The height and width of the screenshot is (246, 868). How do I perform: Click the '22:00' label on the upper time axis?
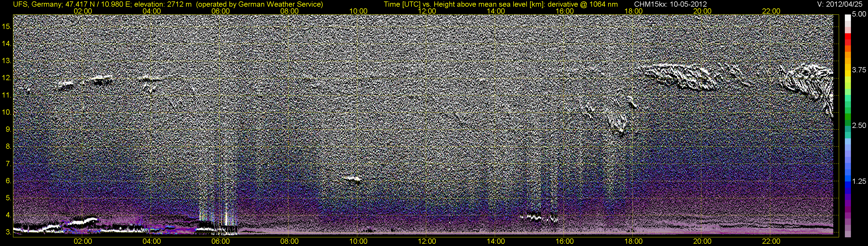click(771, 11)
